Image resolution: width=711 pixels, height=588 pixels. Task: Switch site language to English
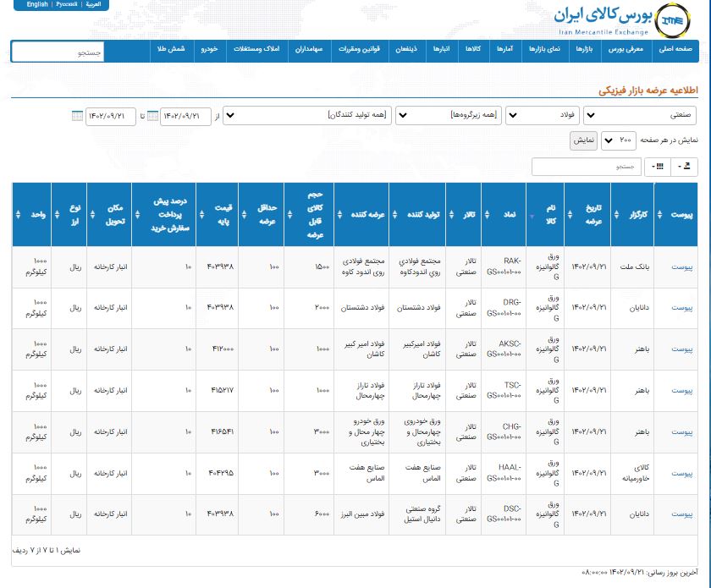37,4
